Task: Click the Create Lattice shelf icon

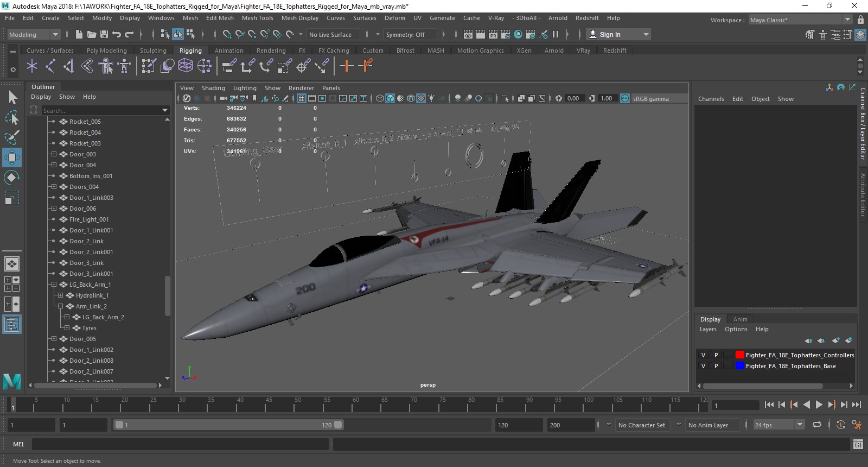Action: [x=186, y=66]
